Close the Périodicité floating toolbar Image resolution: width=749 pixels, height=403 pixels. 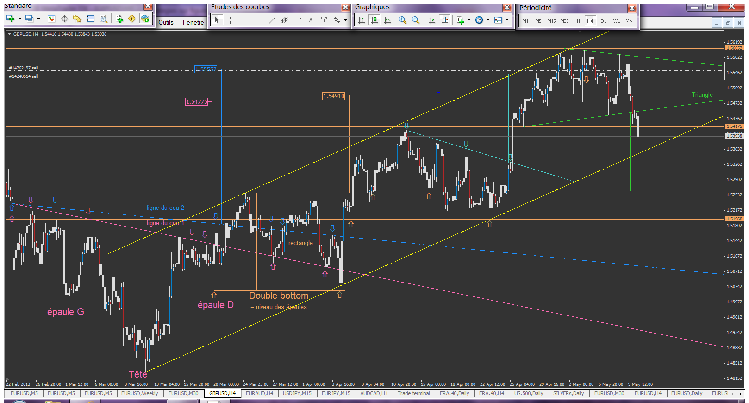coord(631,8)
